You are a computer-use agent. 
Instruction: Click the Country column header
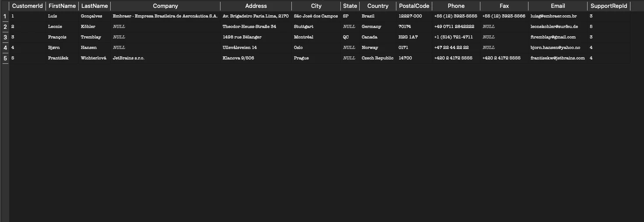pos(378,6)
